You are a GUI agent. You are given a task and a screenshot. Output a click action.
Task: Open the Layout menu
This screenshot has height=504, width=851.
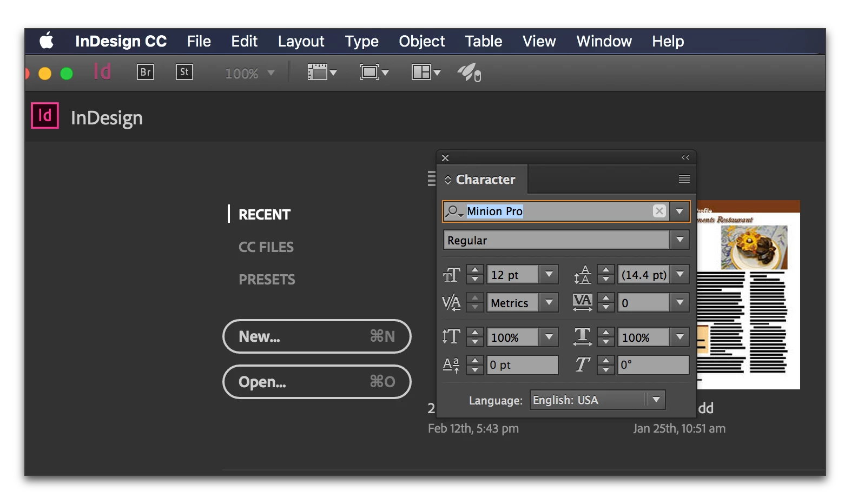tap(301, 41)
